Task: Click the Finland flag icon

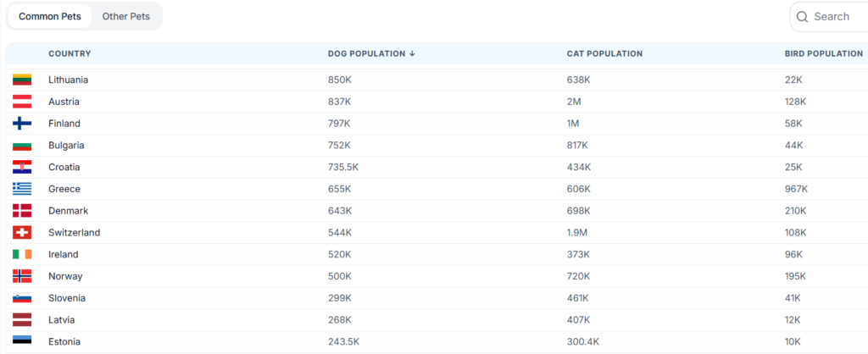Action: click(22, 124)
